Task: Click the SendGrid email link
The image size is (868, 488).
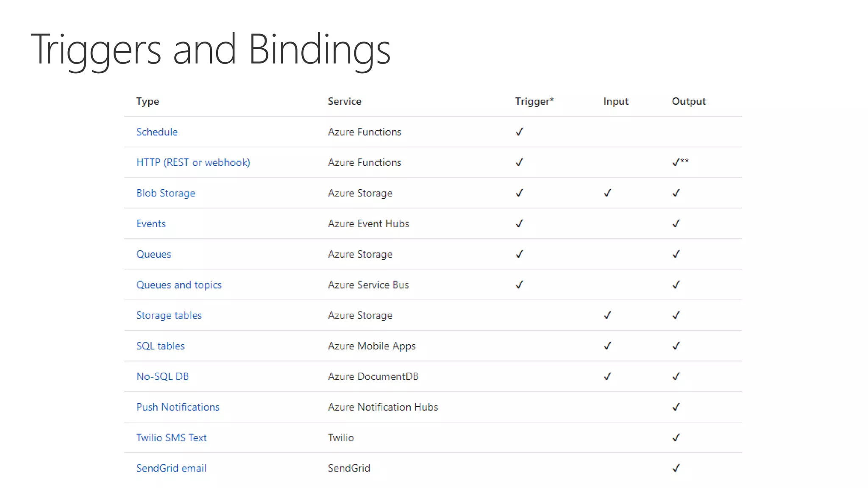Action: click(x=171, y=468)
